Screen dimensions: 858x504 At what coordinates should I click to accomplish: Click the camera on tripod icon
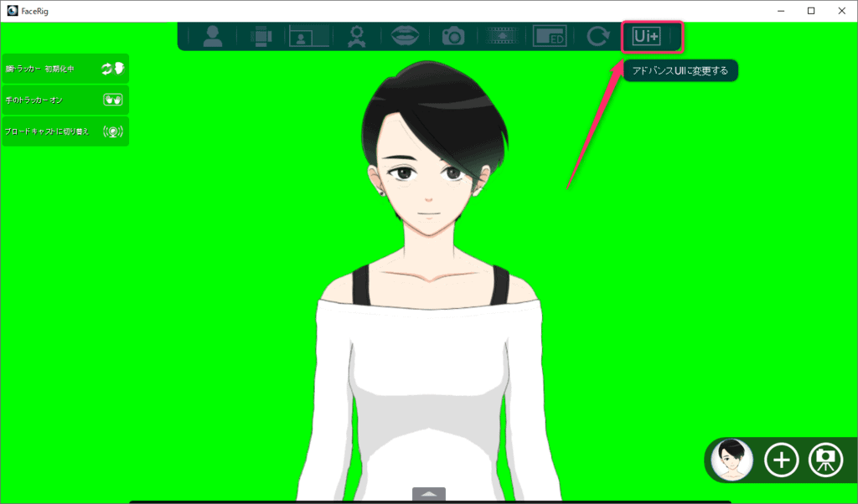[825, 460]
